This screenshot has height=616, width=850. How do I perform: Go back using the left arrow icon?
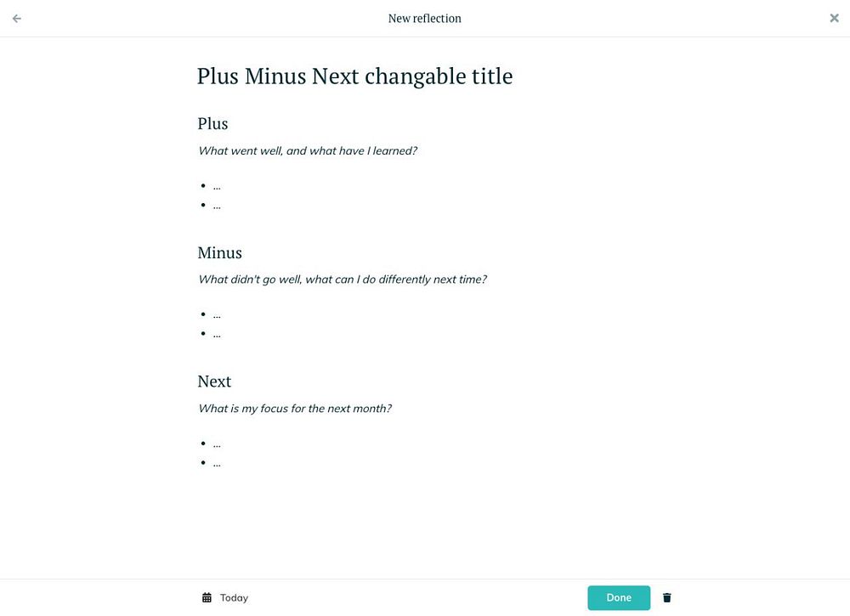17,19
